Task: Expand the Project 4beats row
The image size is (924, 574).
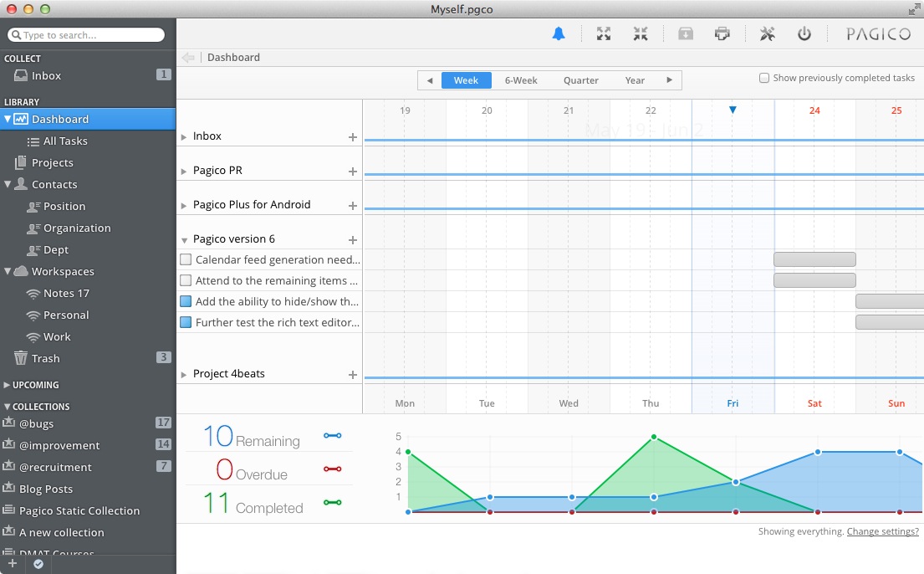Action: (184, 375)
